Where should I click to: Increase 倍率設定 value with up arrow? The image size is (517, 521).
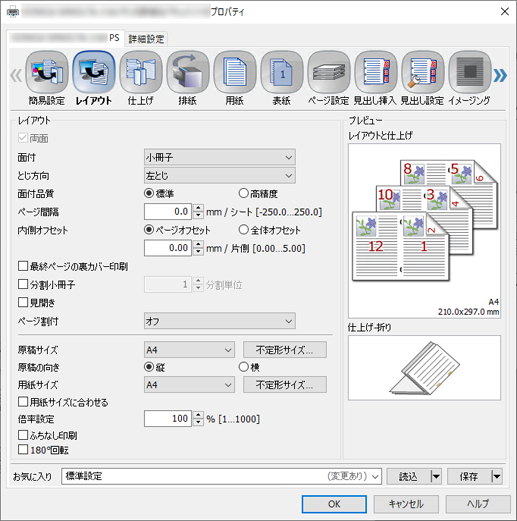click(x=198, y=415)
